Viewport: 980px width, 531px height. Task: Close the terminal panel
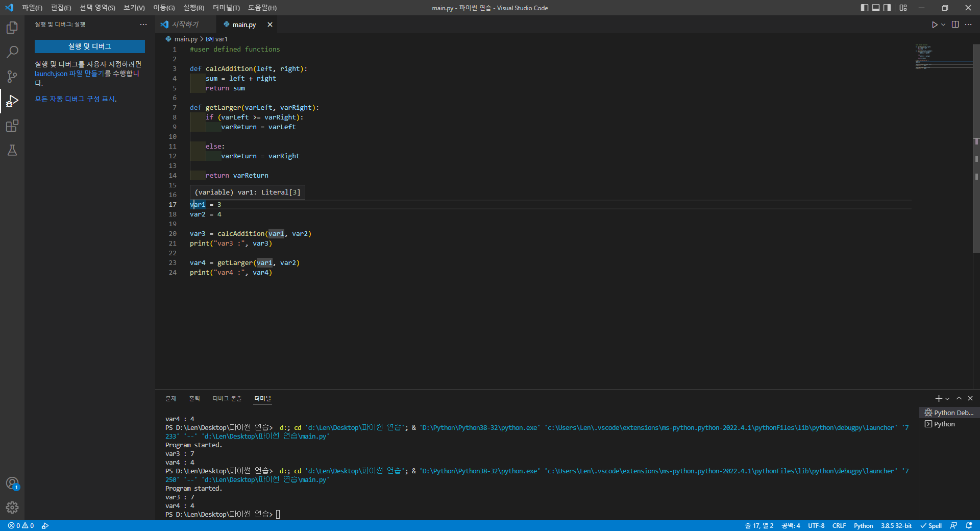970,398
